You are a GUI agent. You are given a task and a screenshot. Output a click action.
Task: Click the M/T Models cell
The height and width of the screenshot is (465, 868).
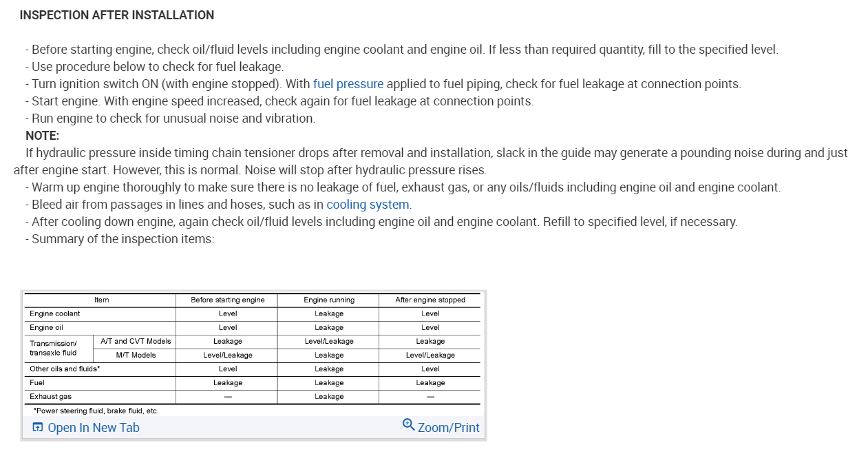tap(136, 355)
